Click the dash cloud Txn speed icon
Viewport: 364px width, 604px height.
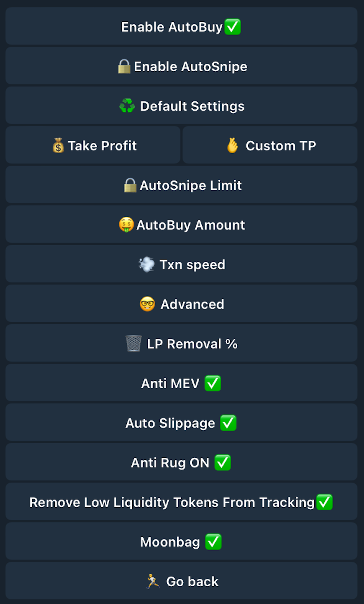(x=147, y=265)
